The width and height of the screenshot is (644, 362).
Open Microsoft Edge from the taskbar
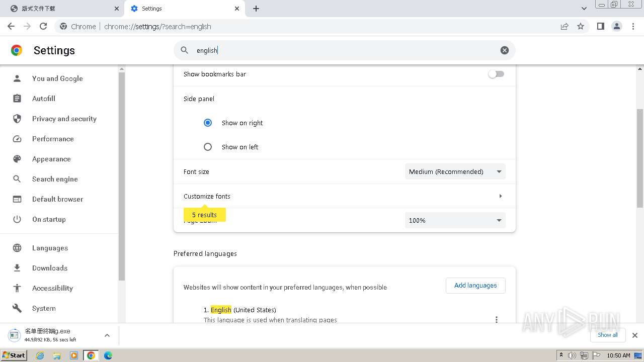point(108,355)
